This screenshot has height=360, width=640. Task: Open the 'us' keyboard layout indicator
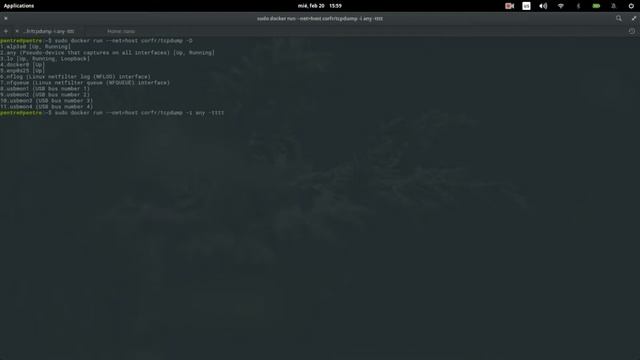(x=527, y=6)
